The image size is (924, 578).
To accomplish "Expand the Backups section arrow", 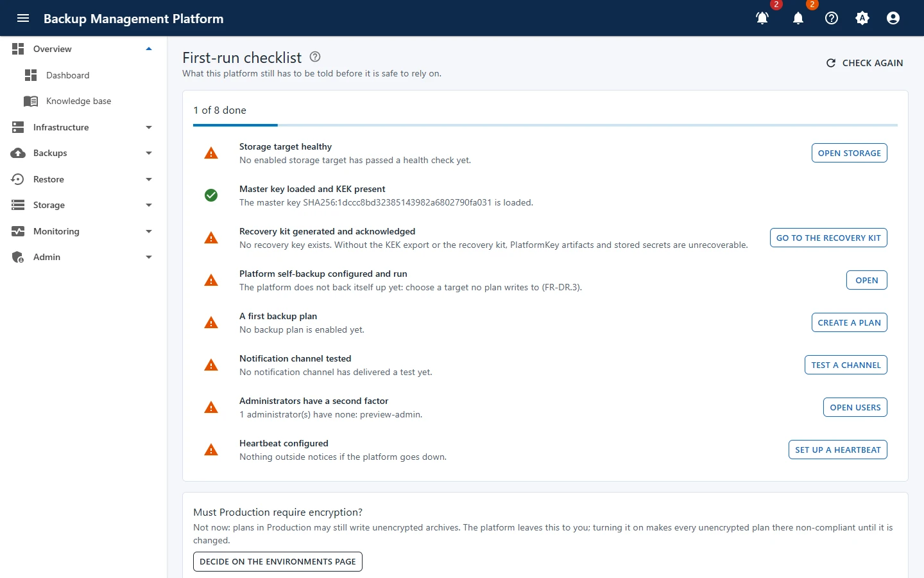I will coord(149,153).
